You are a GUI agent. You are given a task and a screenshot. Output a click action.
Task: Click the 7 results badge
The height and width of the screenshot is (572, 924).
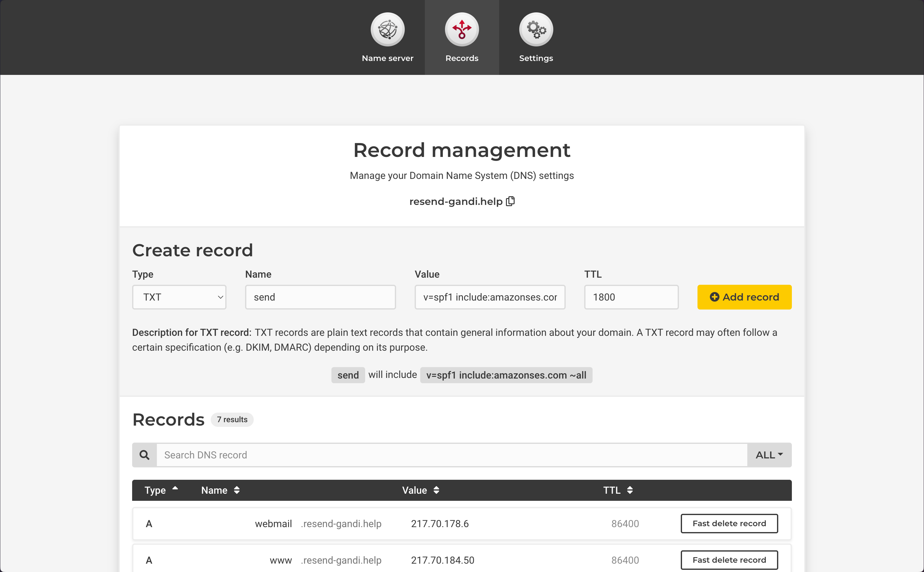pyautogui.click(x=232, y=419)
